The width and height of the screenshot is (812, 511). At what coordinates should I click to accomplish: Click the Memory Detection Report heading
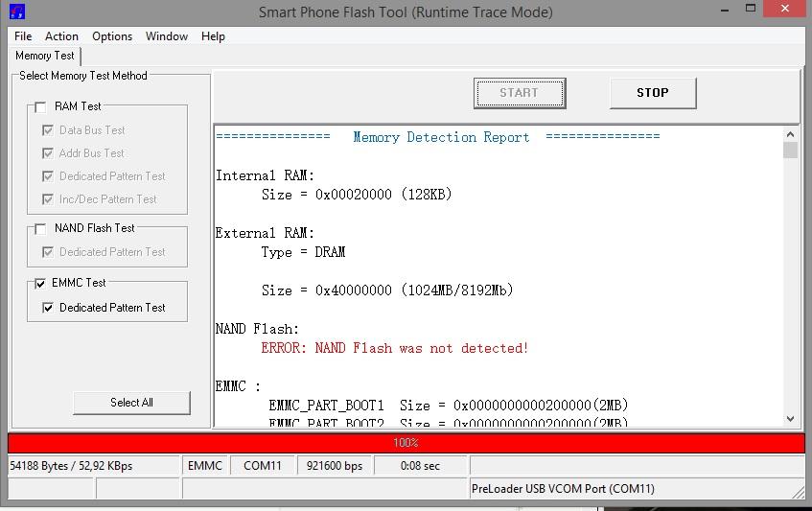click(441, 137)
